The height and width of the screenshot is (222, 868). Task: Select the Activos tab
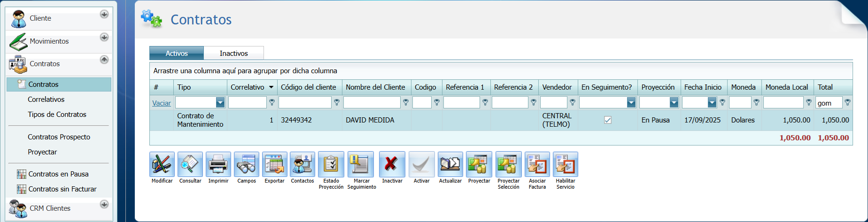(x=177, y=53)
